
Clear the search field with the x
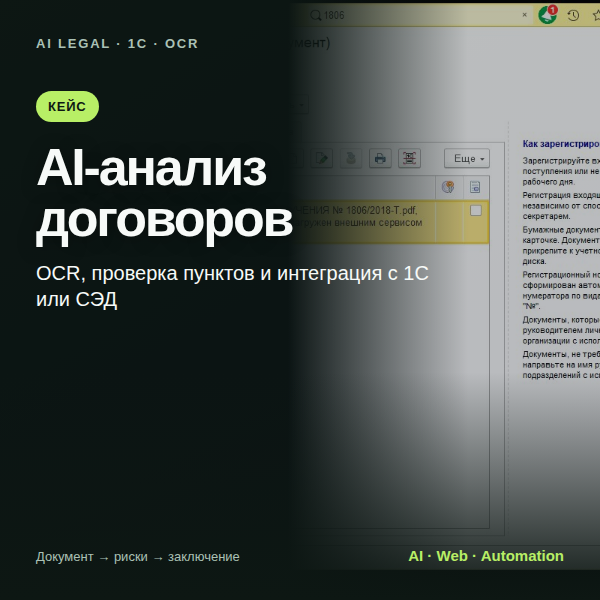pyautogui.click(x=525, y=15)
